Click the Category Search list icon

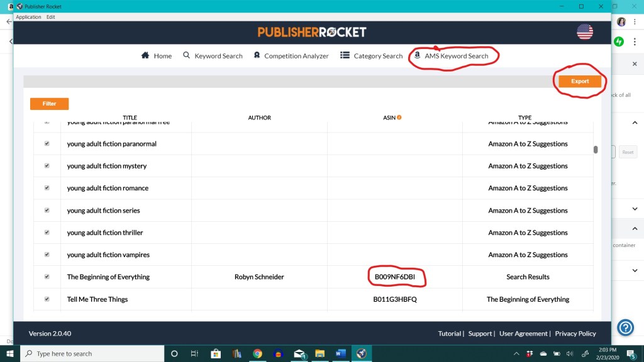point(345,55)
